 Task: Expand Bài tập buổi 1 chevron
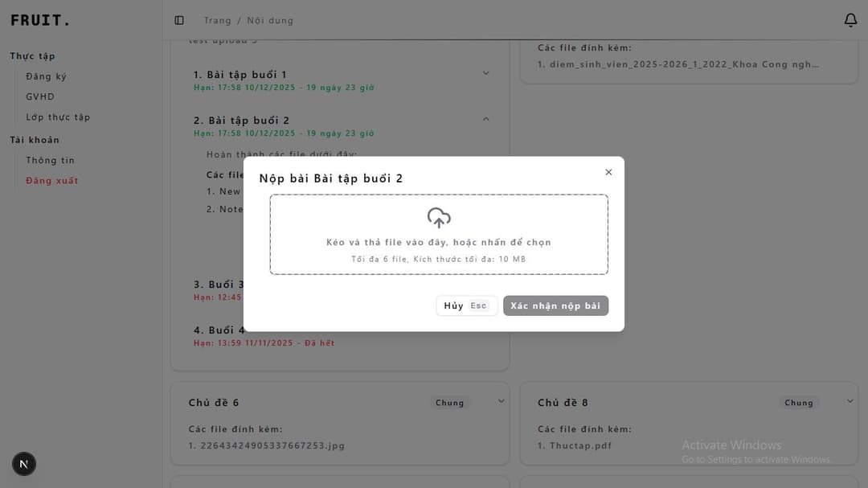(486, 73)
